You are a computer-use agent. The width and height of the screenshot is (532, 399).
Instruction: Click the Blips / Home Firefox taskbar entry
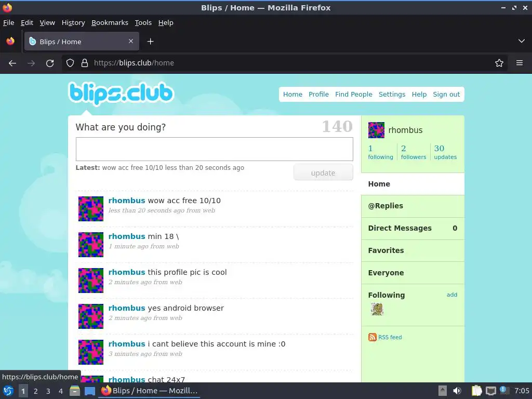[x=149, y=391]
